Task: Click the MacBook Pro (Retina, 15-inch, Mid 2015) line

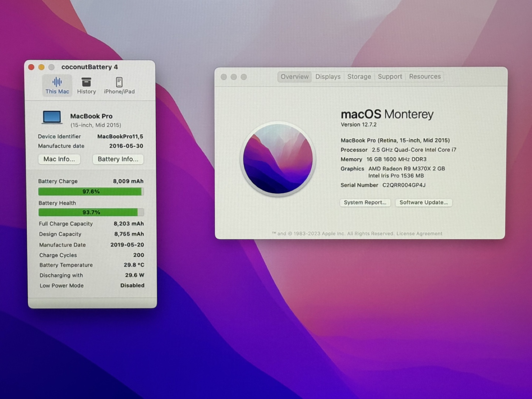Action: pos(395,141)
